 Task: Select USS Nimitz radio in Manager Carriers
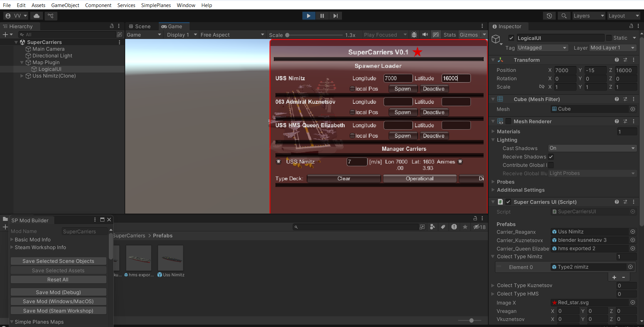pyautogui.click(x=278, y=161)
